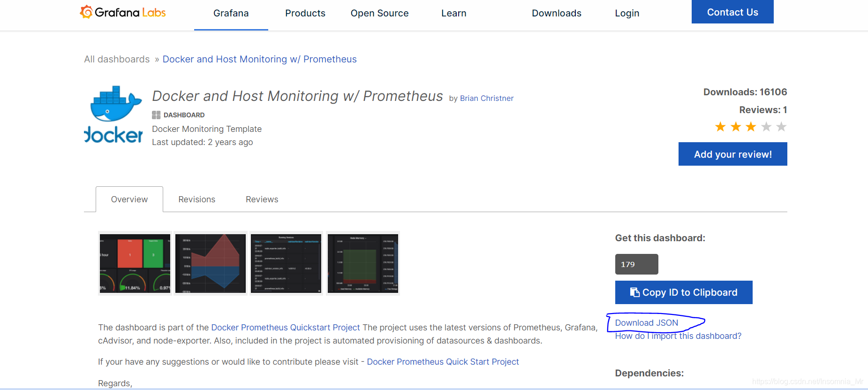Click Docker and Host Monitoring breadcrumb link
Image resolution: width=868 pixels, height=390 pixels.
click(259, 59)
